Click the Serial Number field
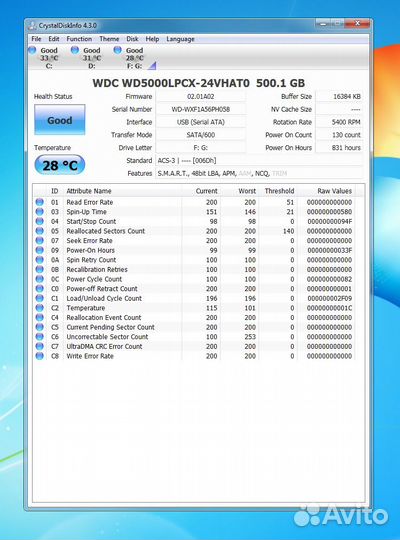The height and width of the screenshot is (540, 400). 201,110
